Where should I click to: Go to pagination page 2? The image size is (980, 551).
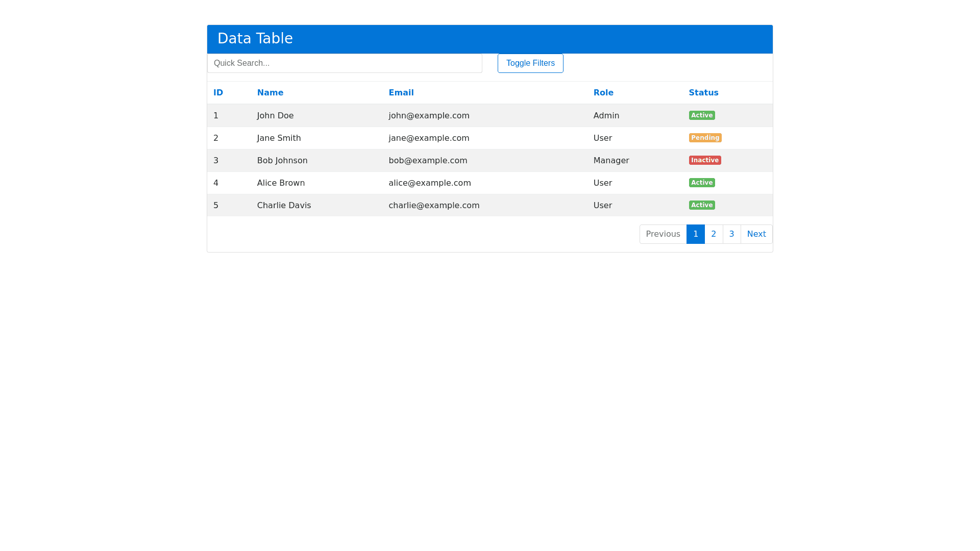pyautogui.click(x=714, y=234)
